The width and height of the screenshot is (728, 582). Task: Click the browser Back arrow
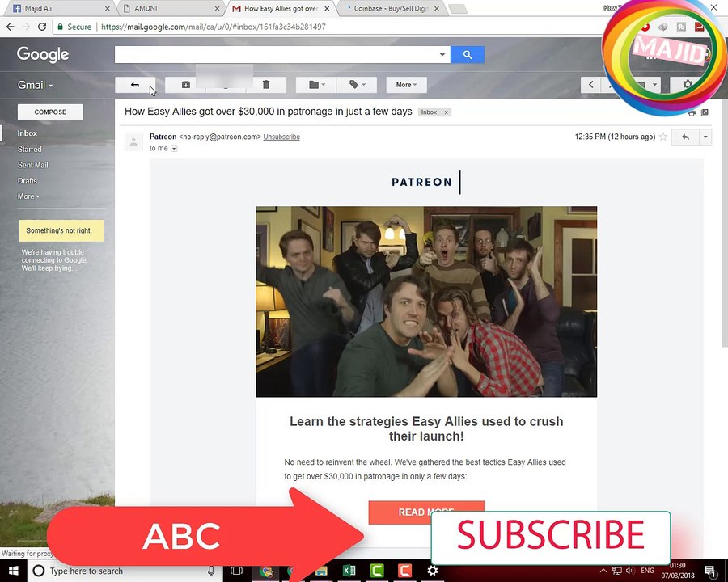click(11, 27)
